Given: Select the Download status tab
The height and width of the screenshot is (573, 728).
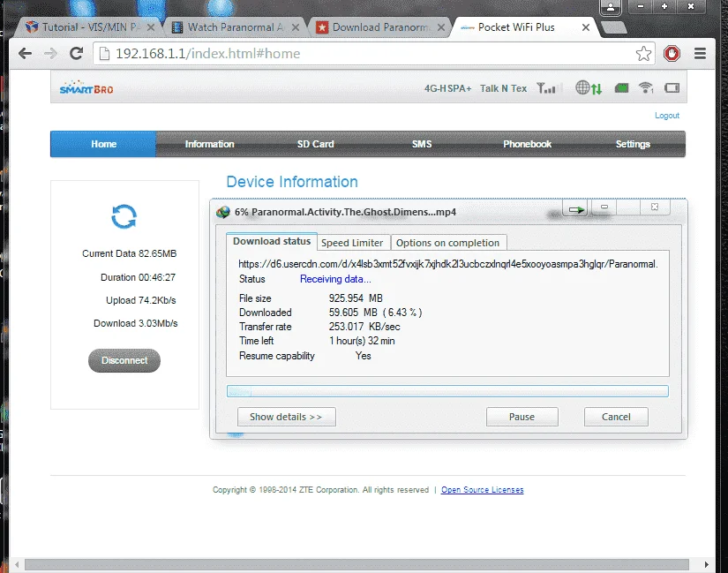Looking at the screenshot, I should [272, 241].
